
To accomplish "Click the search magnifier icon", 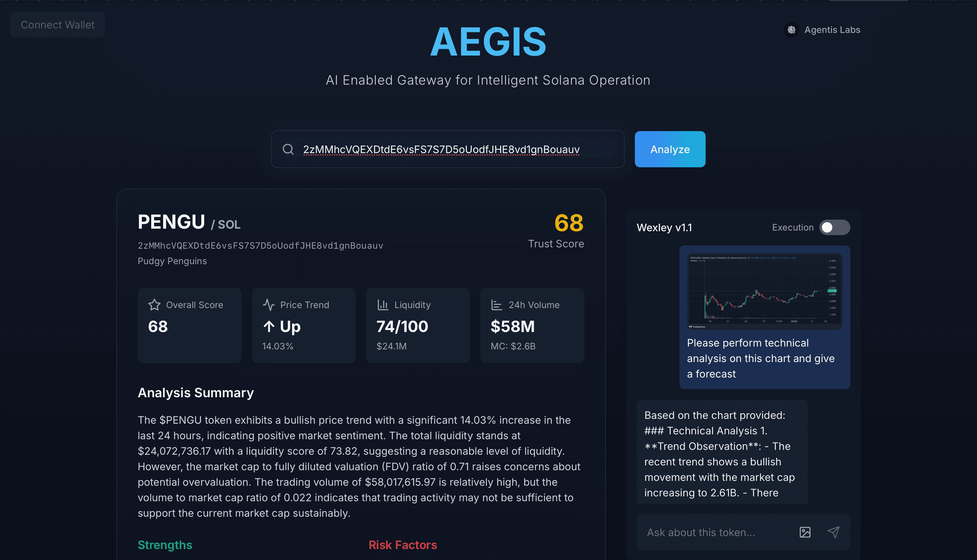I will click(289, 149).
